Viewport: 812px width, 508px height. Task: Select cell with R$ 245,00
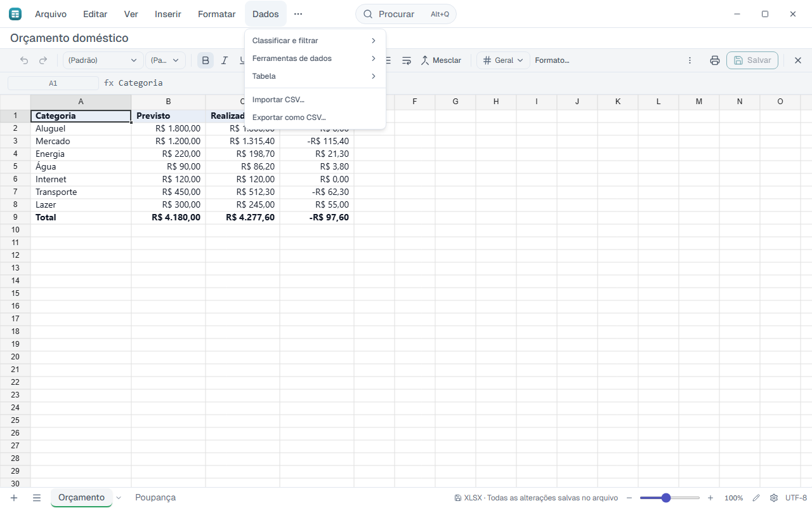click(x=243, y=204)
